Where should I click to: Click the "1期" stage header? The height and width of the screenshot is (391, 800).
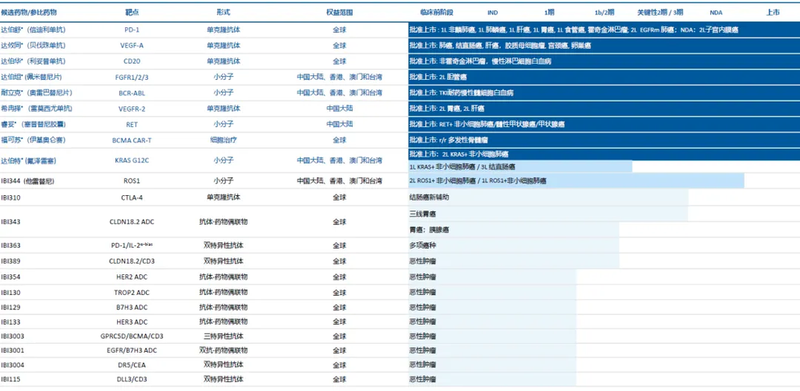[549, 12]
